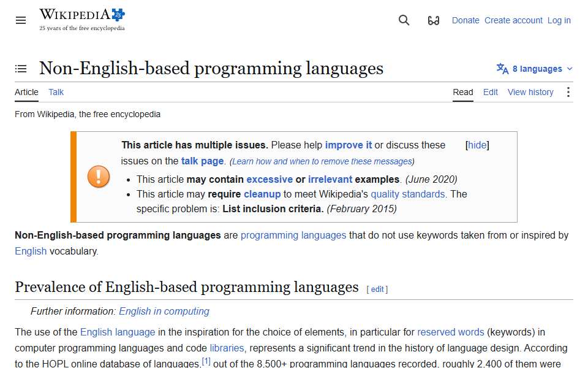The image size is (588, 368).
Task: Open the English language link
Action: click(x=118, y=332)
